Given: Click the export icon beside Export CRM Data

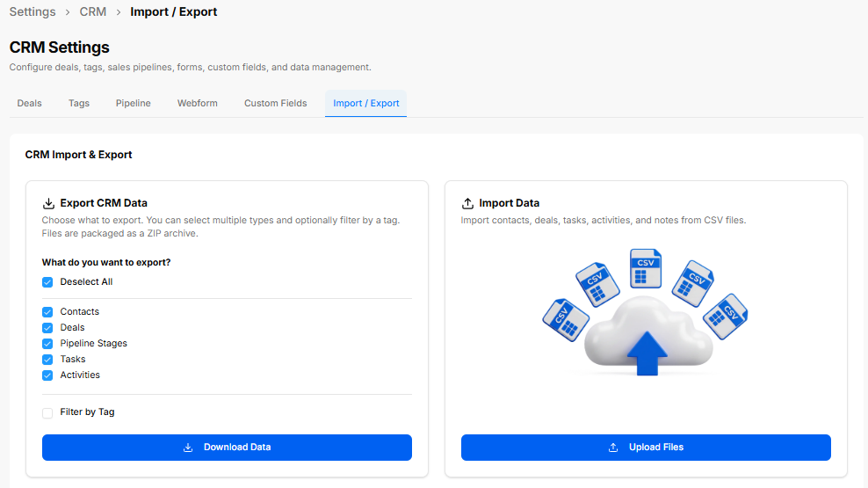Looking at the screenshot, I should pos(48,203).
